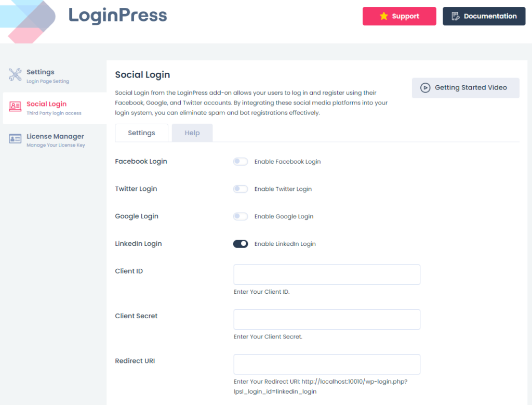
Task: Click the Twitter Login row label
Action: pyautogui.click(x=136, y=189)
